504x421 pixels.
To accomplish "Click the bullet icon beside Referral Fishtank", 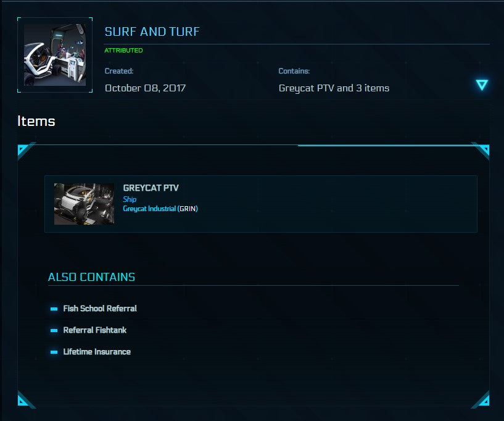I will click(54, 330).
